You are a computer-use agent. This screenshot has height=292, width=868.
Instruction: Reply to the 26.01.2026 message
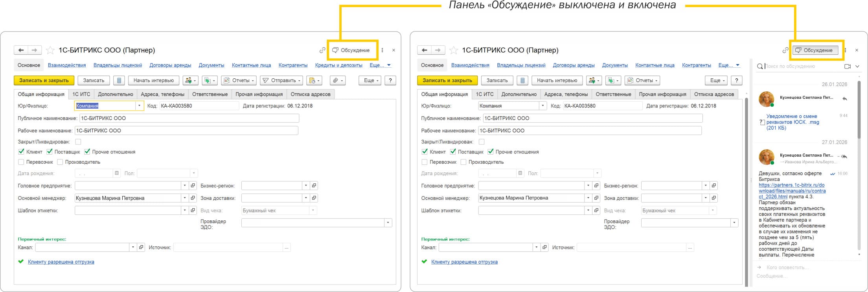(845, 99)
